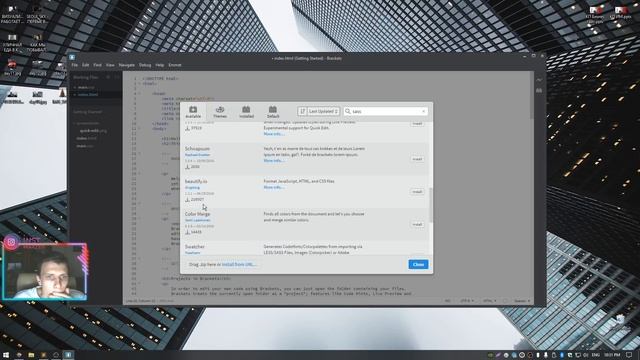Collapse the html tag fold arrow on line 2
This screenshot has height=360, width=640.
(139, 83)
